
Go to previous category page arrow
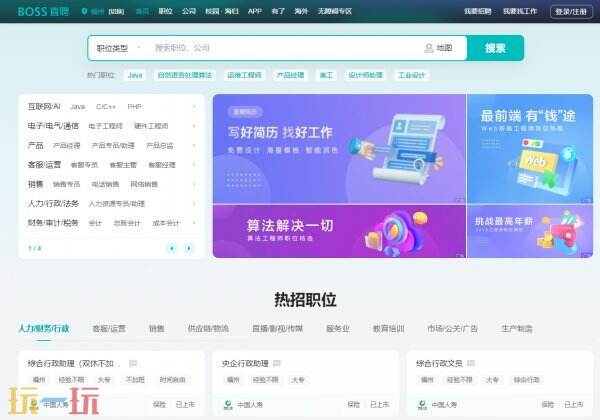[x=172, y=248]
